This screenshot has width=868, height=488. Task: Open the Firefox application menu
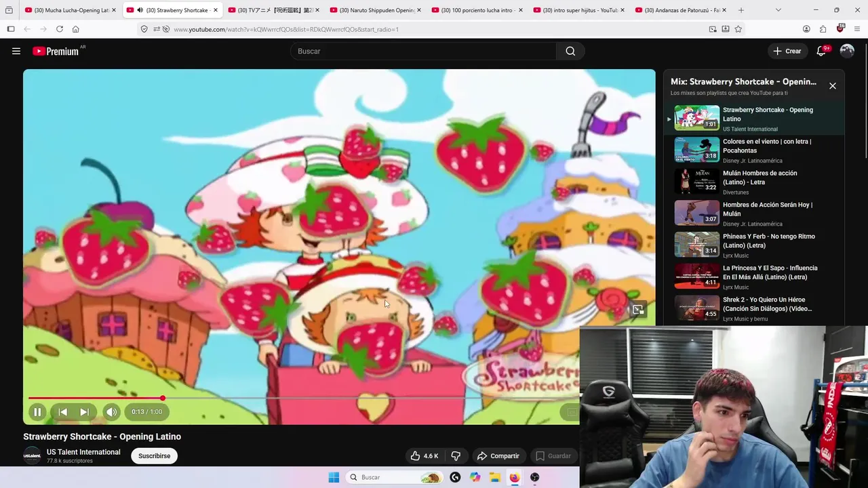coord(858,29)
